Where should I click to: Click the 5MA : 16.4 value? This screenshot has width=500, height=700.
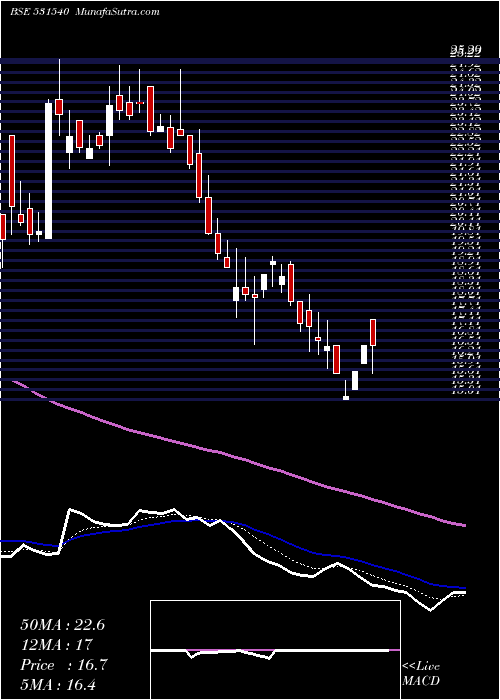point(58,684)
